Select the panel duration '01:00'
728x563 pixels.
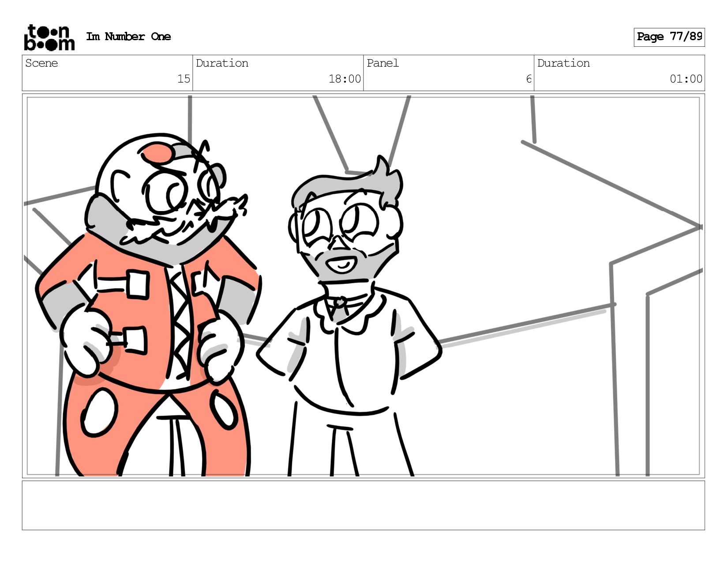686,79
